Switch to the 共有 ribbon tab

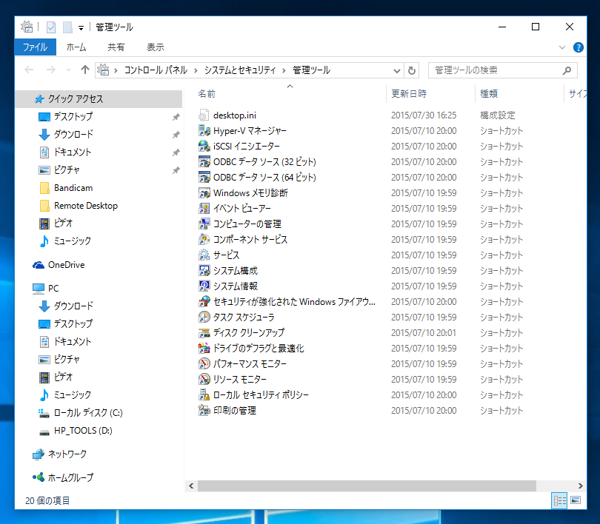pos(116,47)
